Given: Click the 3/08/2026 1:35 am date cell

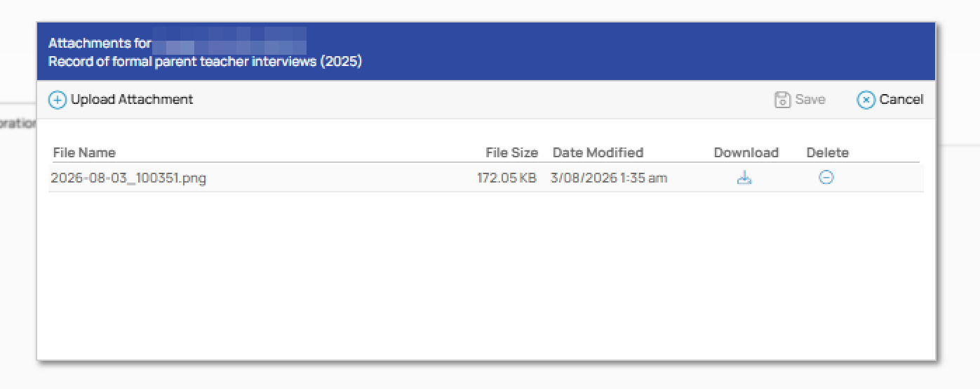Looking at the screenshot, I should coord(609,178).
